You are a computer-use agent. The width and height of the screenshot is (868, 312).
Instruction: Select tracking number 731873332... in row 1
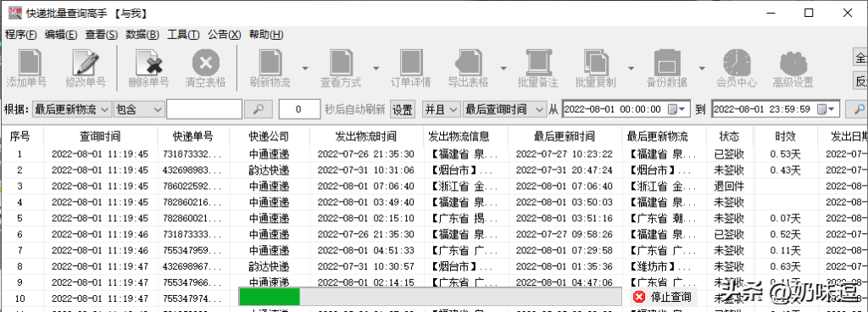(193, 153)
